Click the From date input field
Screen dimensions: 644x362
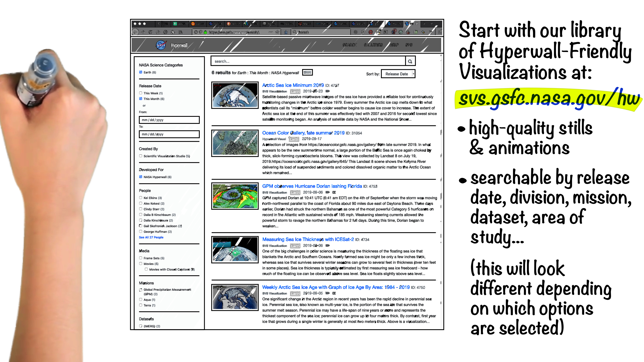169,120
